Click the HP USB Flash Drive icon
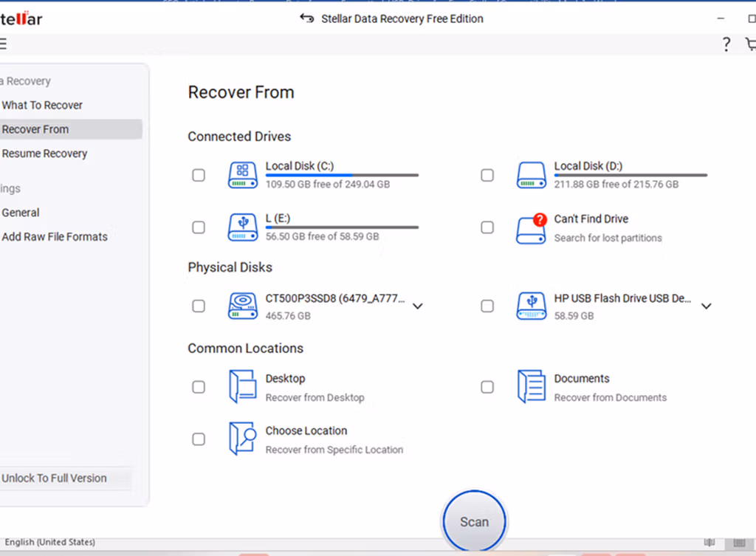This screenshot has width=756, height=556. coord(532,306)
